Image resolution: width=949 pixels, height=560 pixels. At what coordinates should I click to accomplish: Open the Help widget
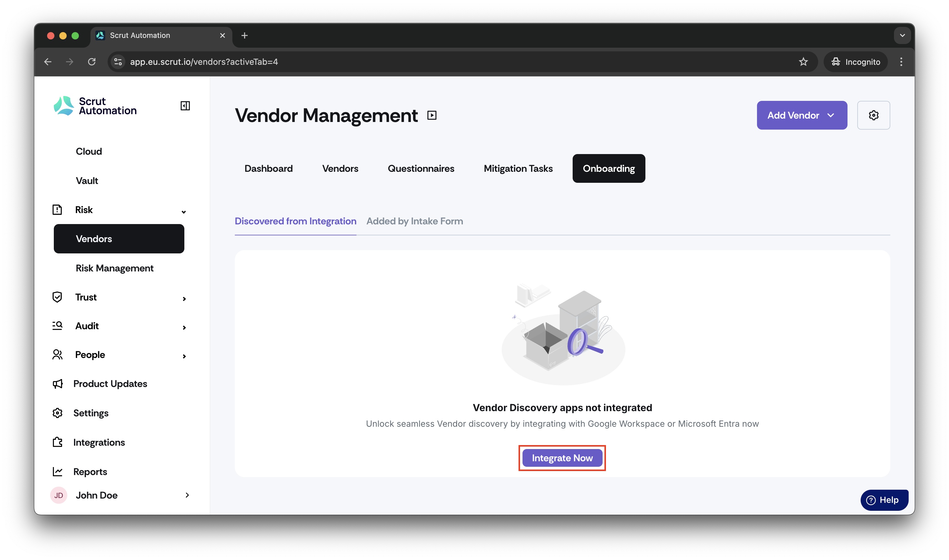point(884,499)
